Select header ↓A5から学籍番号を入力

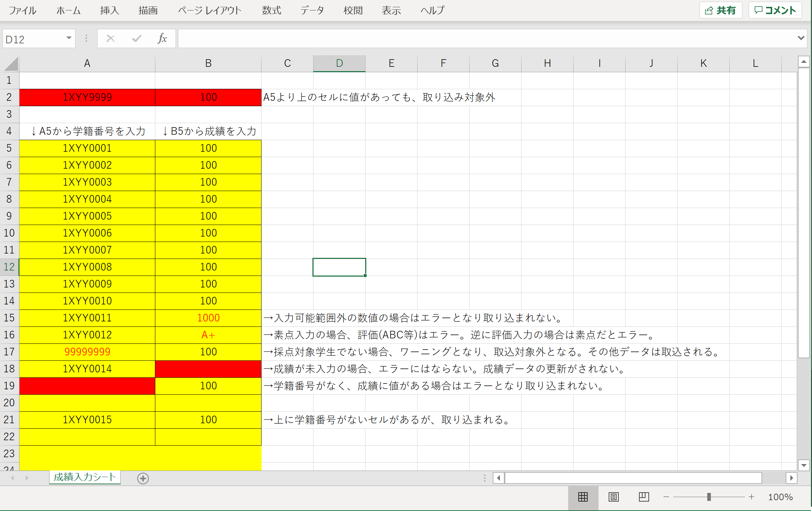pyautogui.click(x=87, y=131)
